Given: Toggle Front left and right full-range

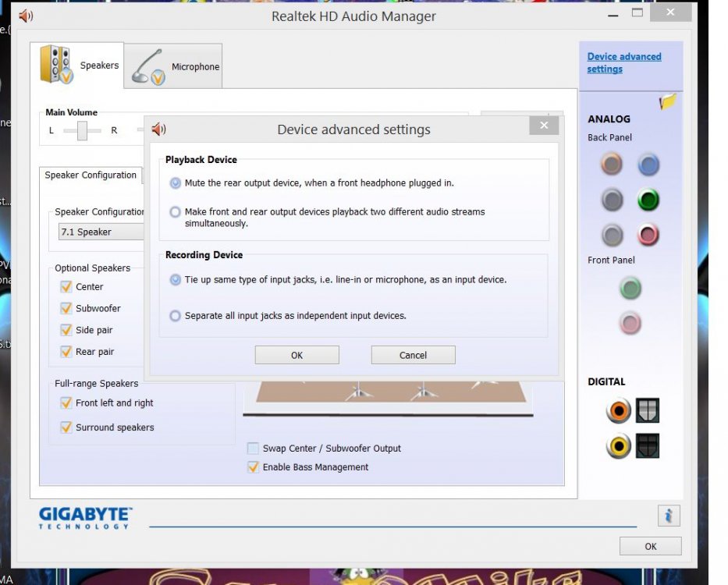Looking at the screenshot, I should 66,402.
